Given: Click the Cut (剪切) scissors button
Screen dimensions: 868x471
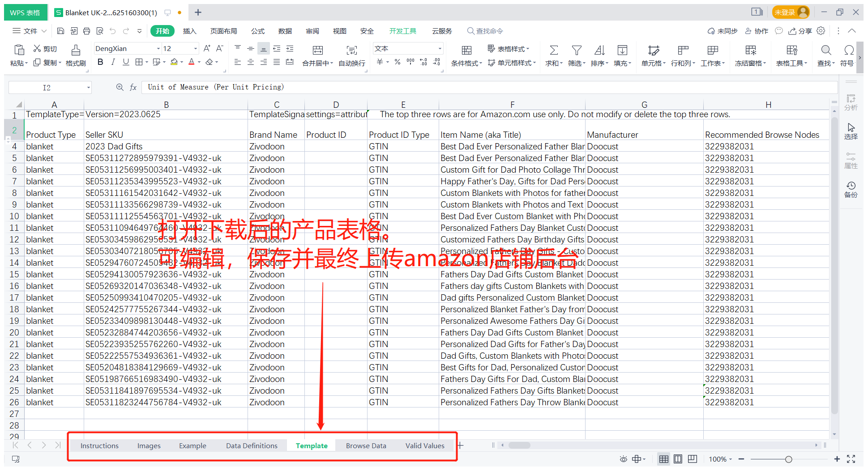Looking at the screenshot, I should (x=45, y=49).
